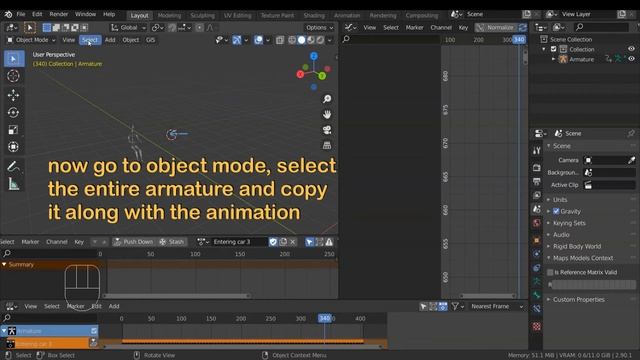Click the dope sheet horizontal scrollbar

click(x=176, y=296)
